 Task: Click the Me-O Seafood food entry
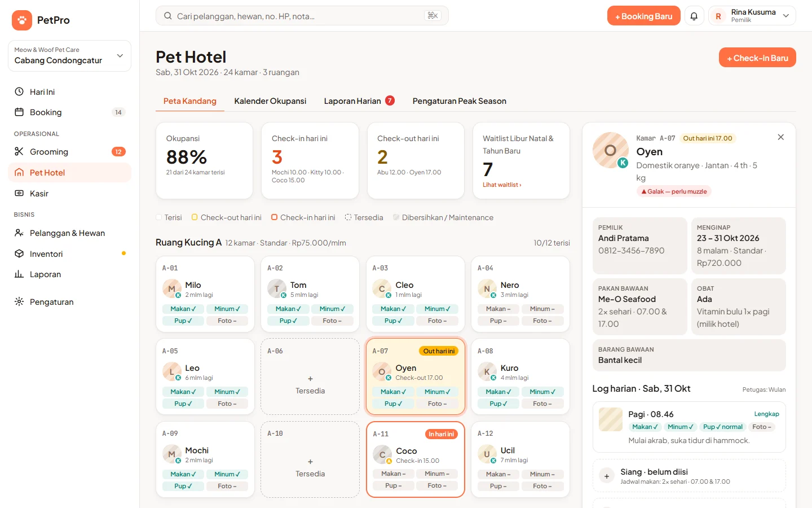click(x=640, y=306)
